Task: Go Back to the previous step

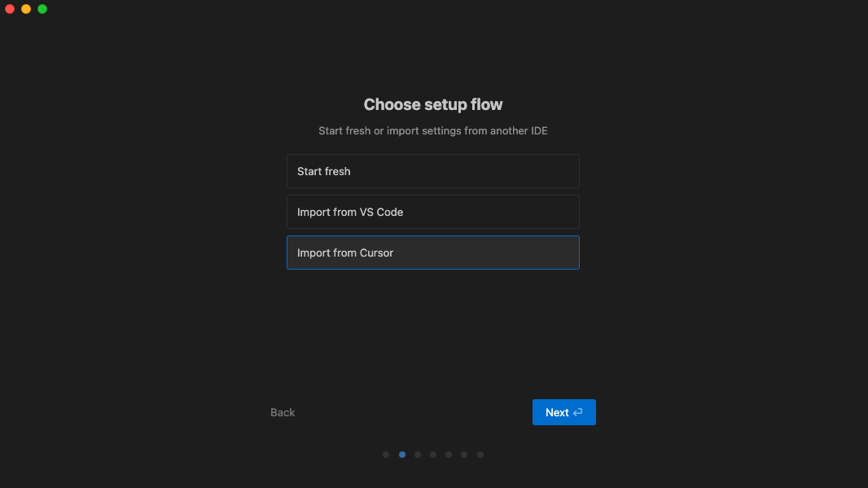Action: click(x=283, y=412)
